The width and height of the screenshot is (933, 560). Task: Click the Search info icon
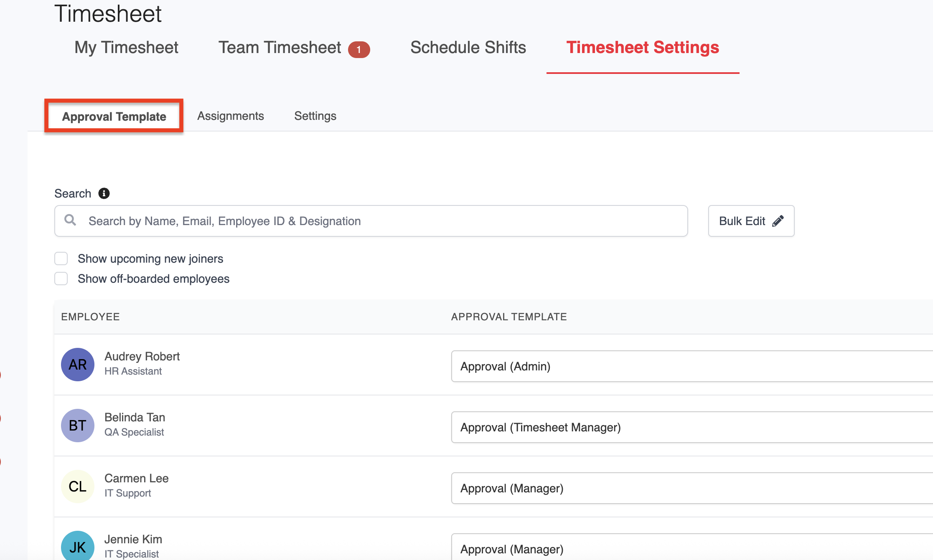pos(104,193)
